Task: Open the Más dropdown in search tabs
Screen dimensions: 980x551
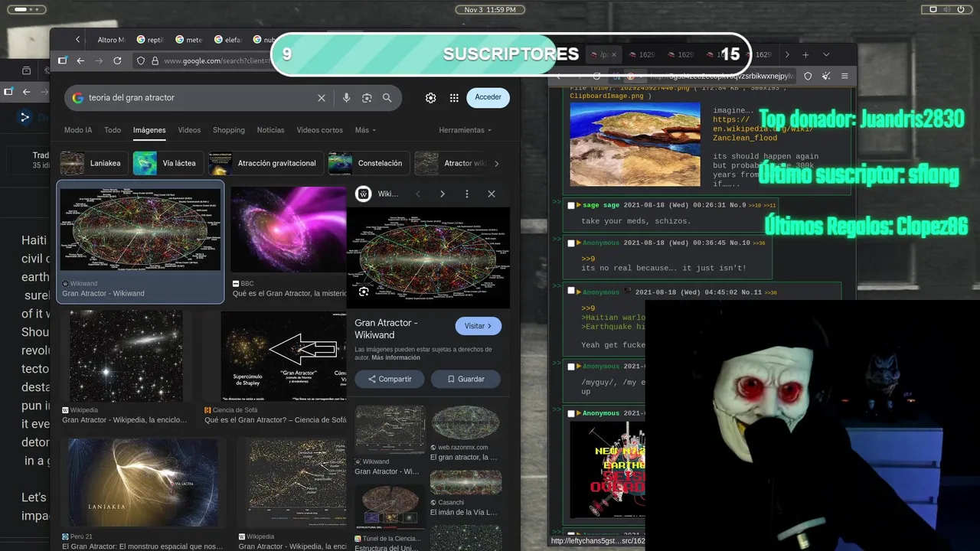Action: pyautogui.click(x=365, y=130)
